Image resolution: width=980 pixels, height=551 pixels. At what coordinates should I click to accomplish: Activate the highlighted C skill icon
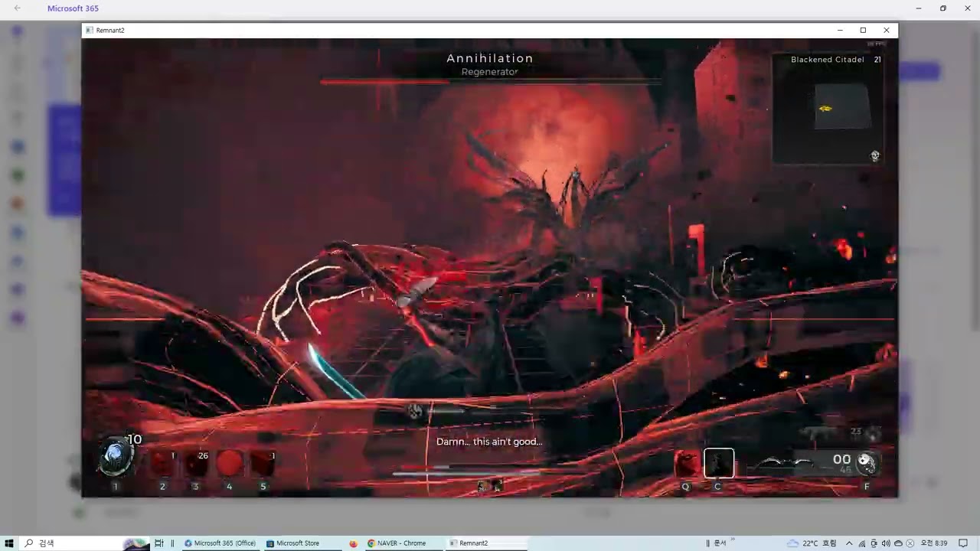719,463
